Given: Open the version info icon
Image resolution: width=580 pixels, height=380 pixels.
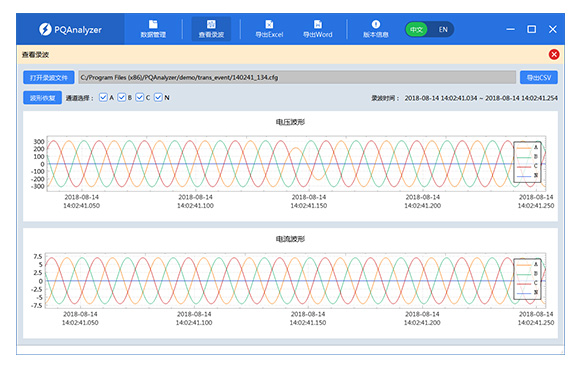Looking at the screenshot, I should (376, 24).
